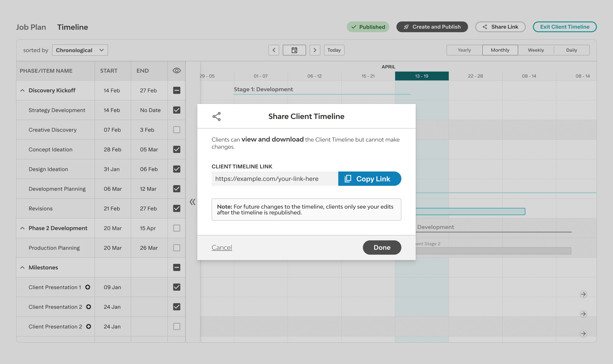Enable visibility for Creative Discovery
Screen dimensions: 613x364
[177, 130]
